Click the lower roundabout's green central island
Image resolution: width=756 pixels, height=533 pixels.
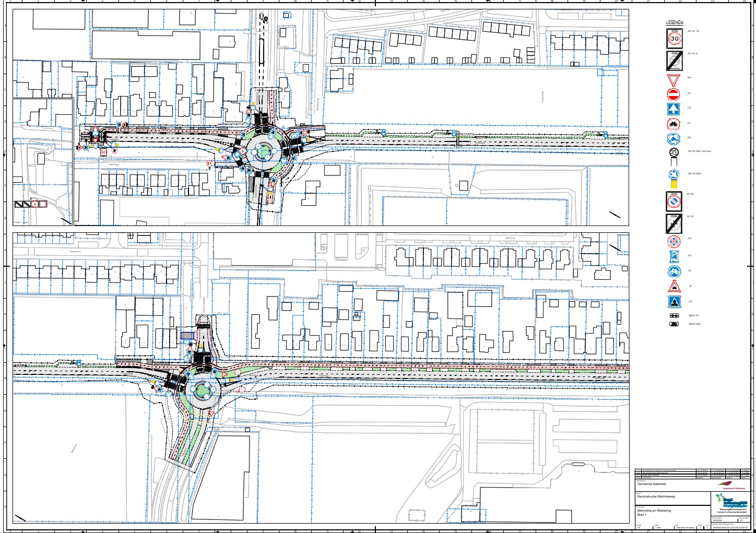coord(205,390)
